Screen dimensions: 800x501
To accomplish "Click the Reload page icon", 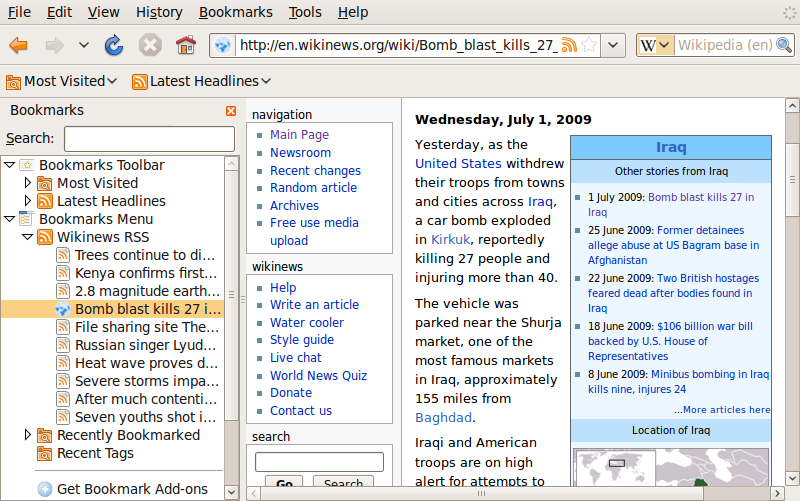I will coord(114,45).
